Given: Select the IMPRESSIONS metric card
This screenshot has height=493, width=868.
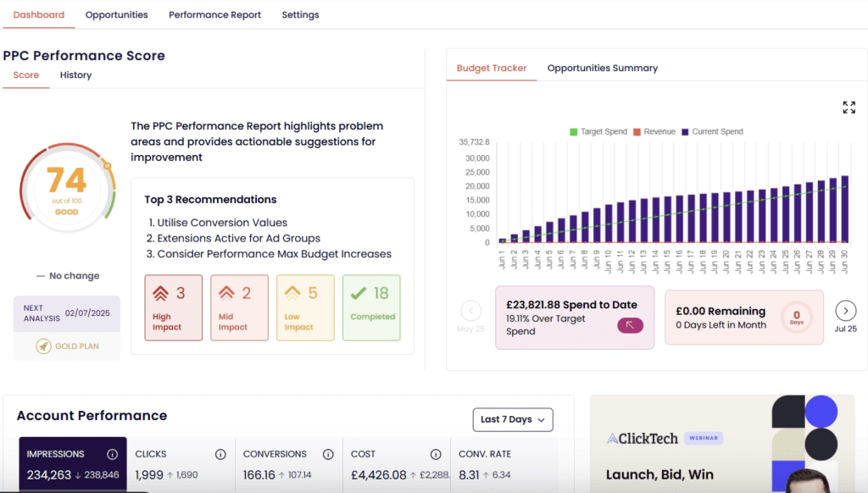Looking at the screenshot, I should [73, 464].
